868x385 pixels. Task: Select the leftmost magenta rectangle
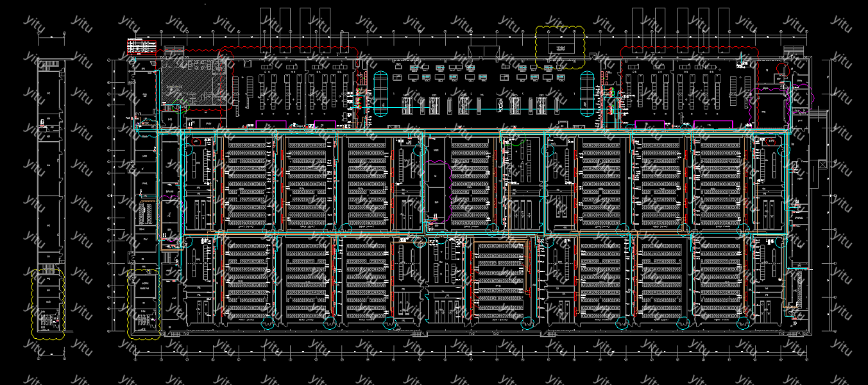[x=271, y=124]
